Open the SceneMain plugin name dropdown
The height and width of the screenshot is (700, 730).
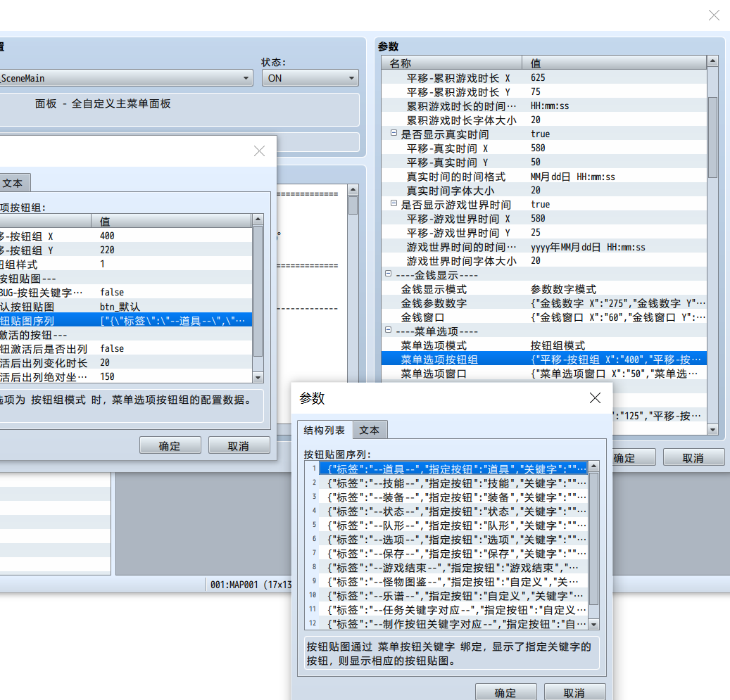pos(126,78)
